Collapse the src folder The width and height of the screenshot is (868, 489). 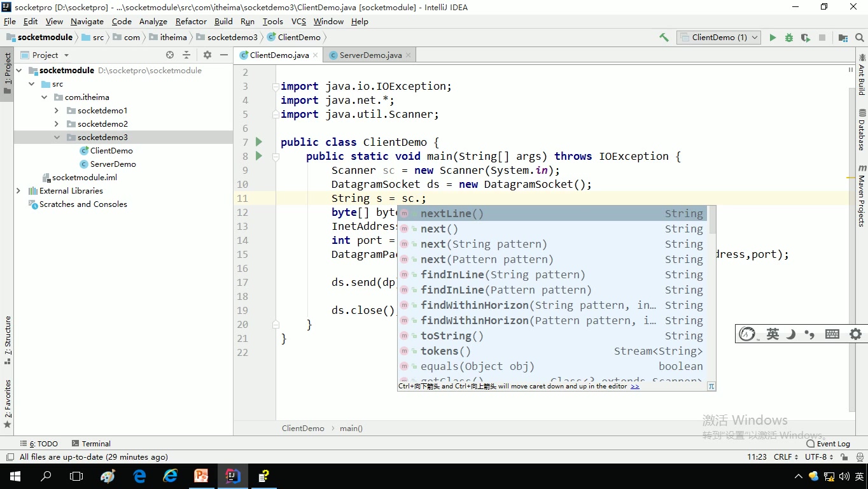32,83
